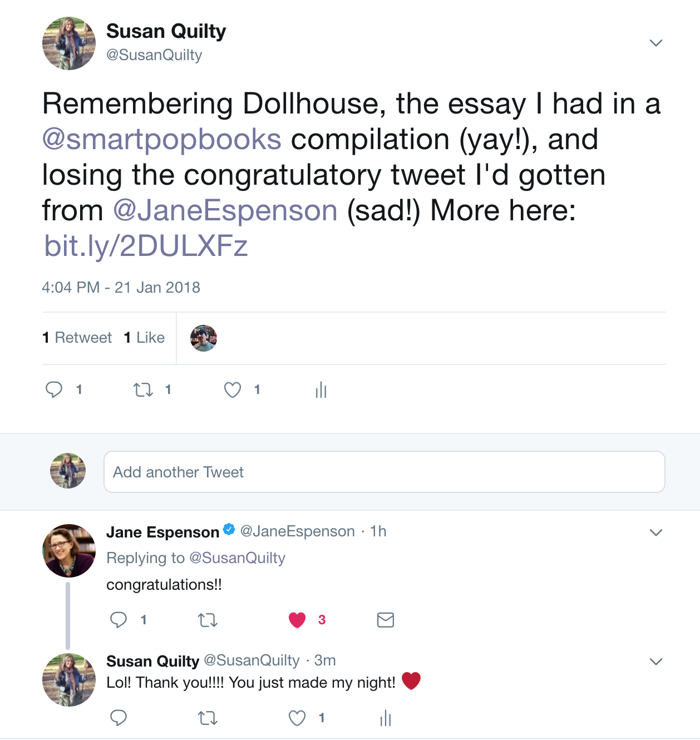Send Jane Espenson's tweet via direct message
The height and width of the screenshot is (740, 700).
385,620
